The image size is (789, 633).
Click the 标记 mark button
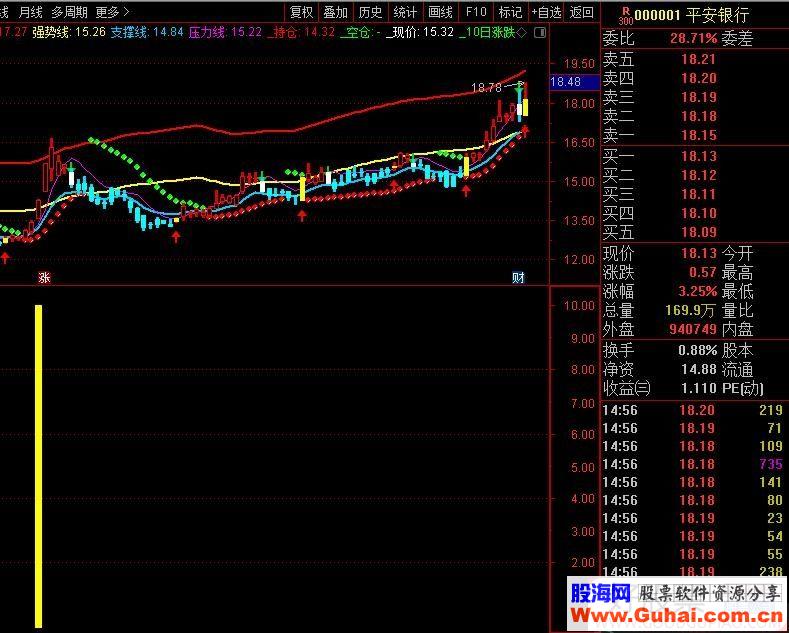[x=510, y=12]
